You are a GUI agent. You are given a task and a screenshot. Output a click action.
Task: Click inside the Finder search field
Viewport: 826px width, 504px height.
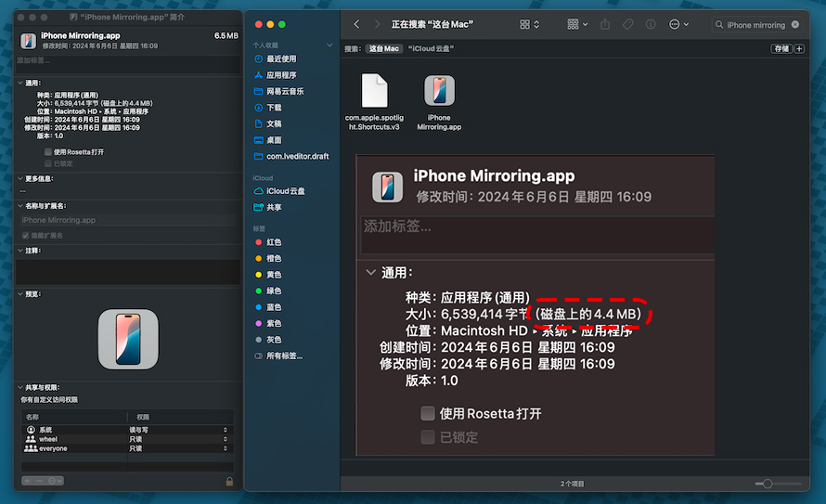(755, 25)
